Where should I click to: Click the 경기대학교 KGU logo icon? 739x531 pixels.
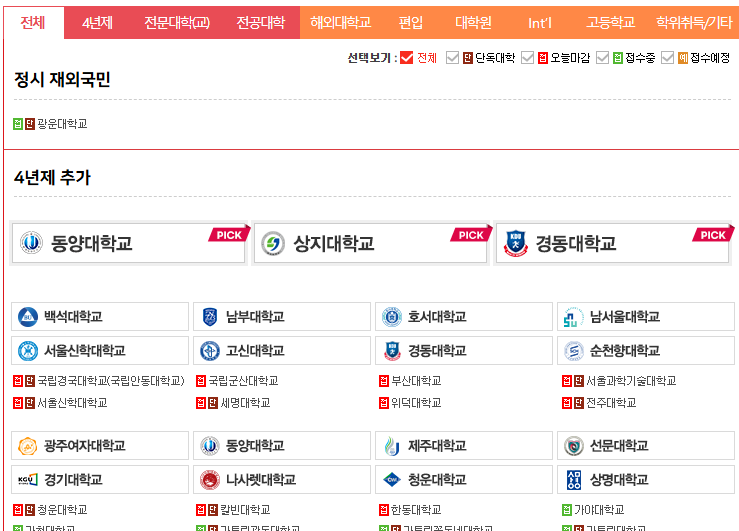coord(27,480)
